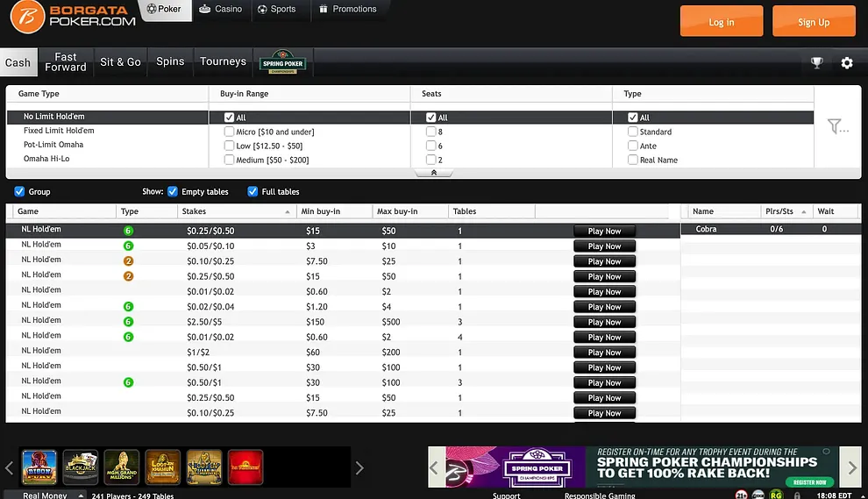Check the 8 seats checkbox
868x499 pixels.
tap(430, 132)
